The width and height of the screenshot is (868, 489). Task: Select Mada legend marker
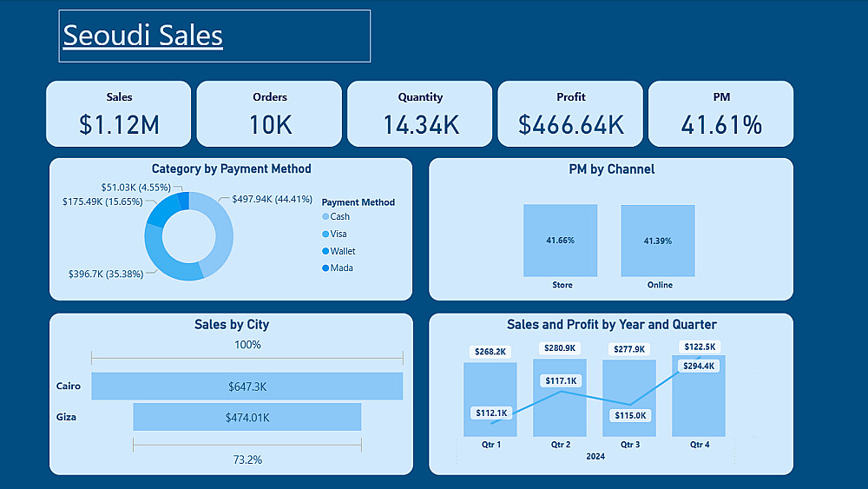(325, 268)
